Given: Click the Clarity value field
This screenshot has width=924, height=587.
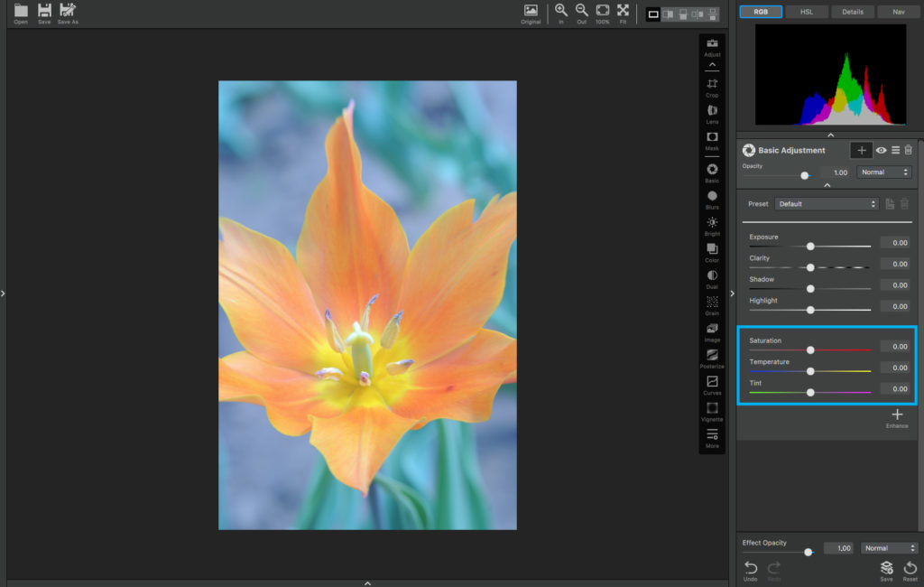Looking at the screenshot, I should click(895, 264).
